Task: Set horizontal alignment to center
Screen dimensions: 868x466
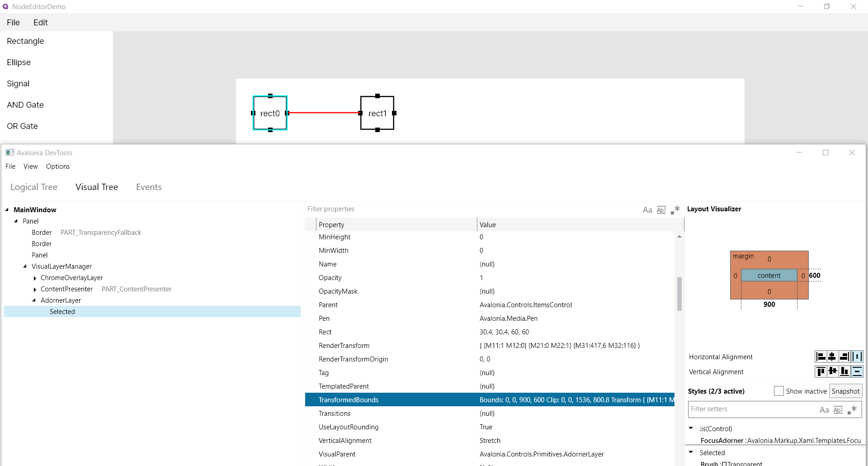Action: [832, 357]
